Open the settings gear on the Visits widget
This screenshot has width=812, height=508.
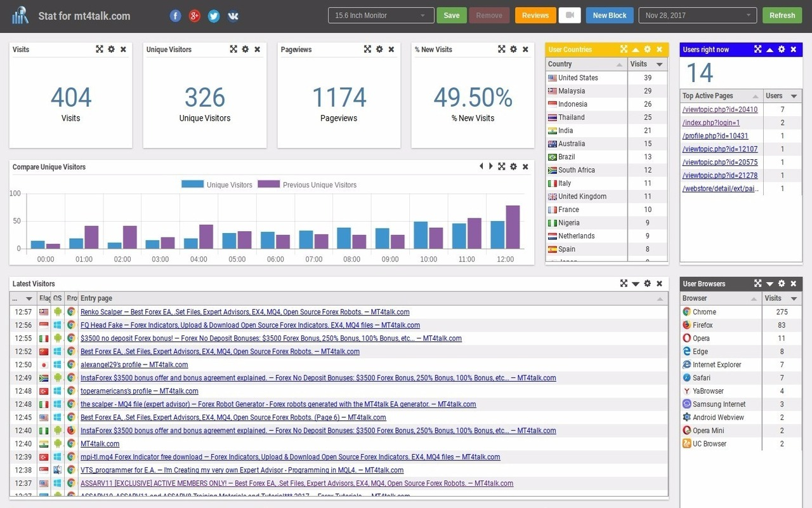click(112, 49)
